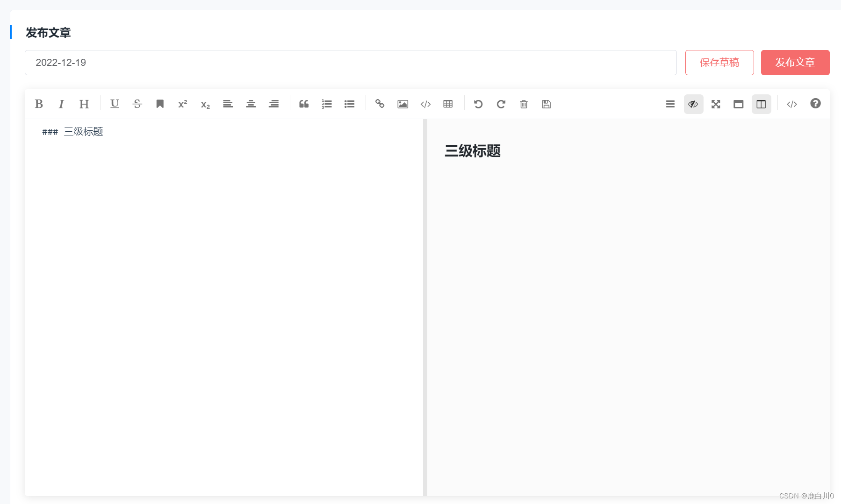Toggle fullscreen editing mode
The height and width of the screenshot is (504, 841).
point(716,104)
